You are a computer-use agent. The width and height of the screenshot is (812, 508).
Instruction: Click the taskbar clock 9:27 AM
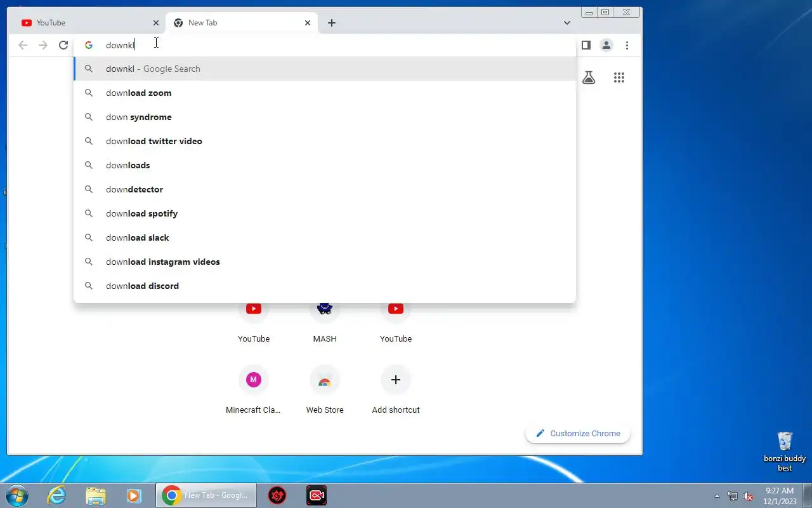pos(780,496)
